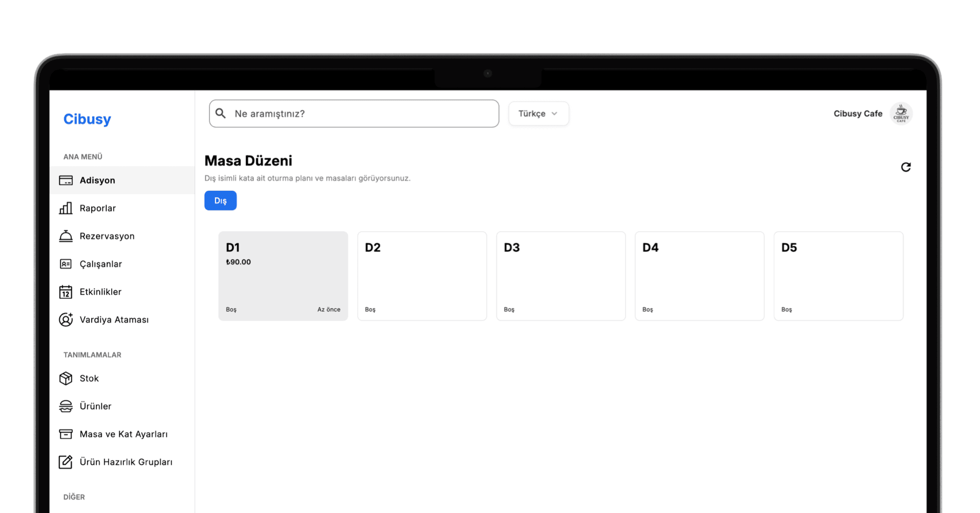Open table D1 with ₺90.00 balance
Viewport: 980px width, 513px height.
283,276
